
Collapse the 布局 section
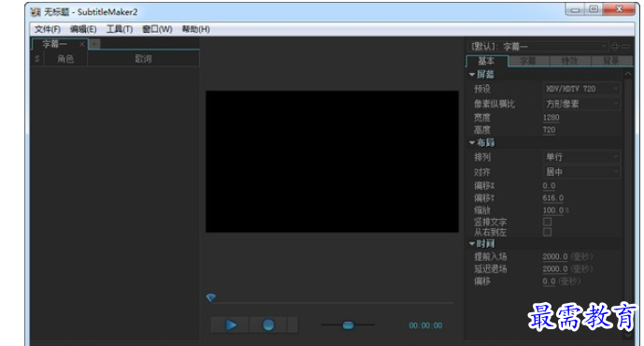coord(472,142)
